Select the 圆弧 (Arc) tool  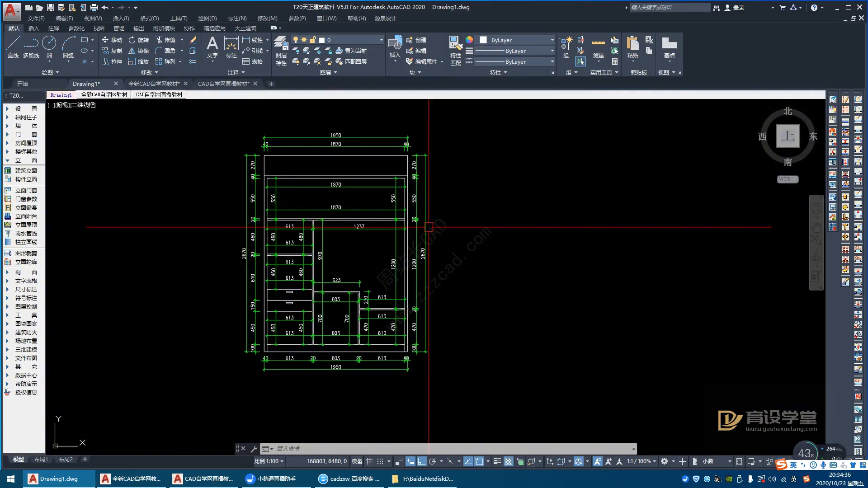(68, 47)
